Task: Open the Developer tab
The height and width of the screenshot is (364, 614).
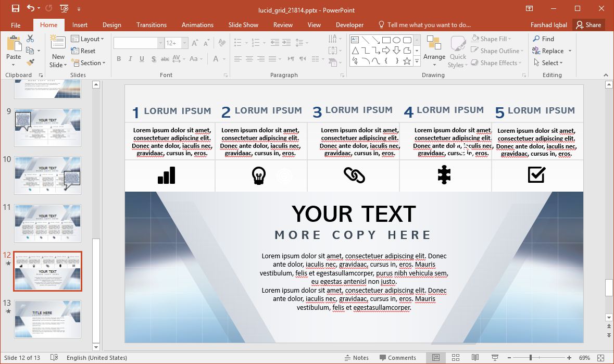Action: pyautogui.click(x=349, y=24)
